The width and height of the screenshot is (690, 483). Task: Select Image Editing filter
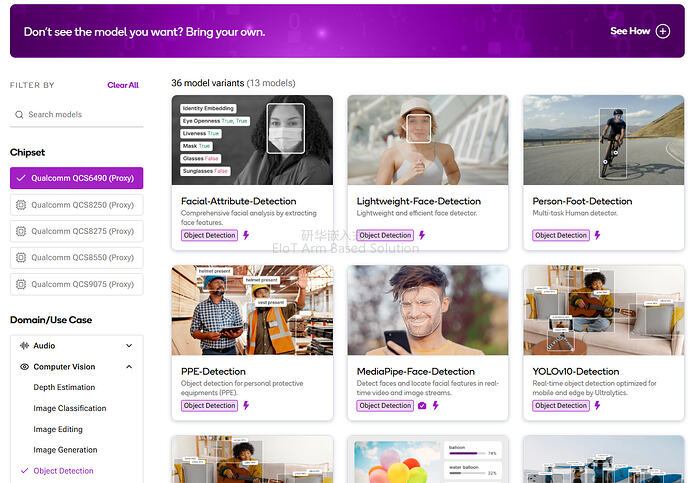pos(58,429)
